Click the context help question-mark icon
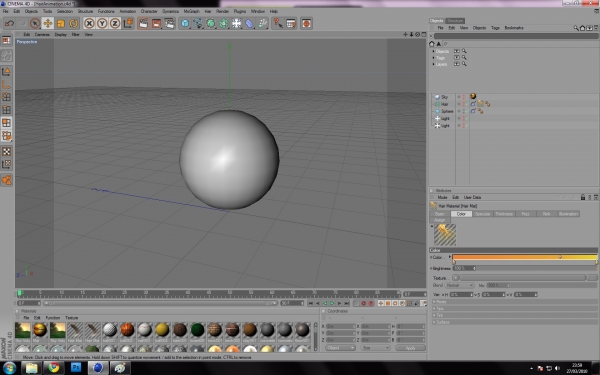 [x=278, y=23]
